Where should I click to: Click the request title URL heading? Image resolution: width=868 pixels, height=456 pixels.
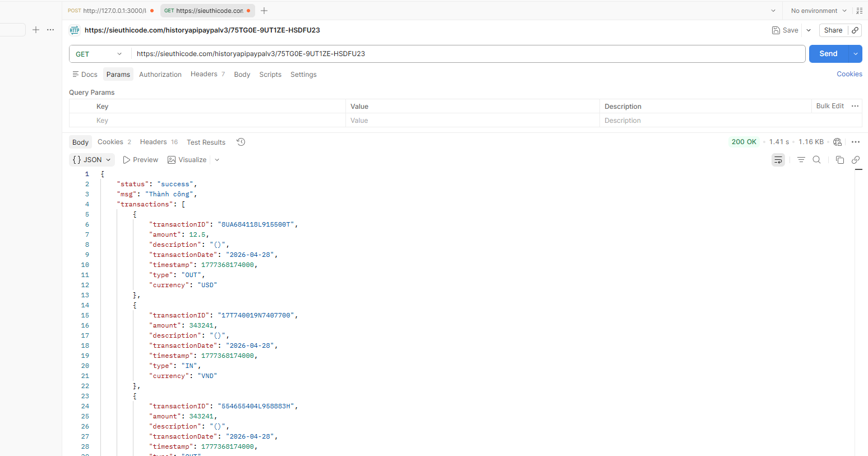point(202,30)
